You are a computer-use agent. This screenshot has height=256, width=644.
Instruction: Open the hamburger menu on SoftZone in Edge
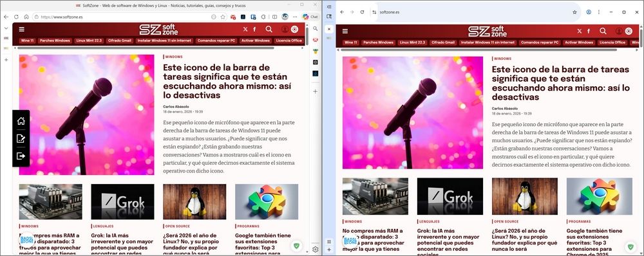21,30
